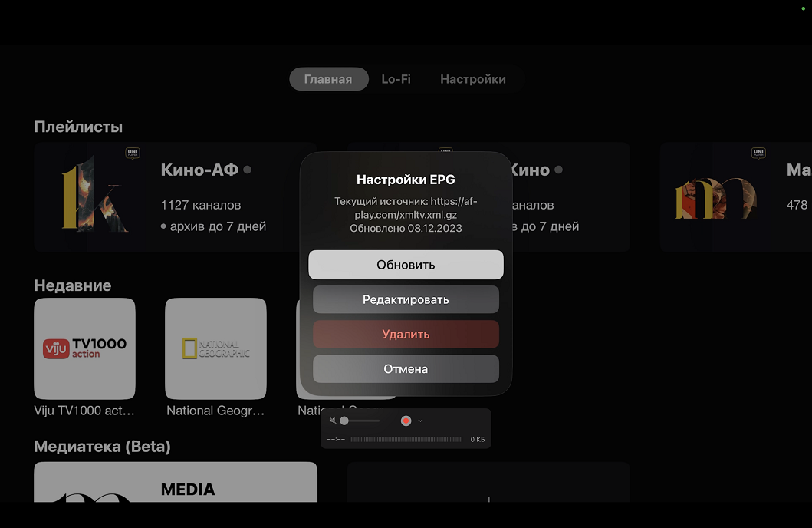Click the Кино-АФ playlist logo
The width and height of the screenshot is (812, 528).
pos(94,194)
